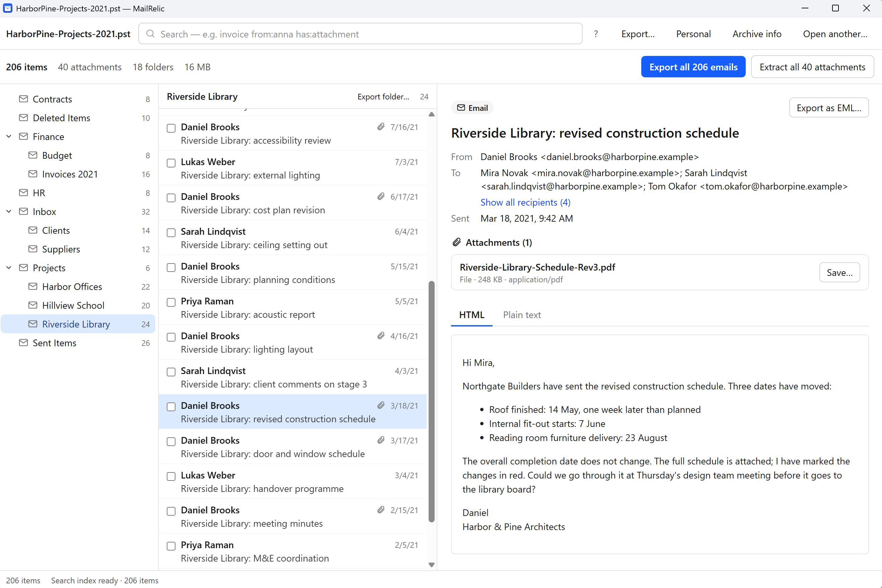Select the Sent Items folder label

54,343
